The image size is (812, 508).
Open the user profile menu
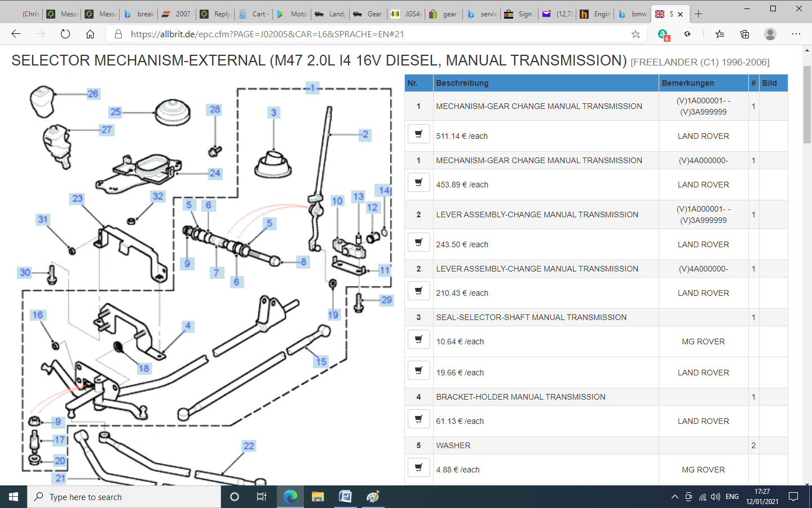pyautogui.click(x=770, y=34)
